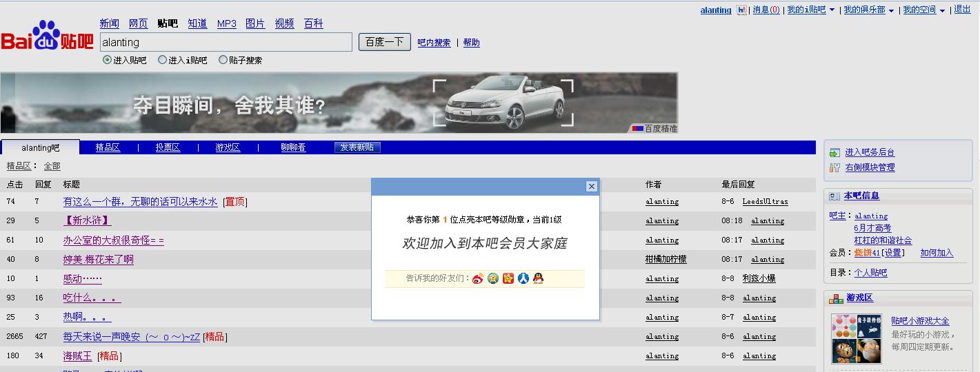Screen dimensions: 980x372
Task: Close the welcome member popup
Action: coord(591,186)
